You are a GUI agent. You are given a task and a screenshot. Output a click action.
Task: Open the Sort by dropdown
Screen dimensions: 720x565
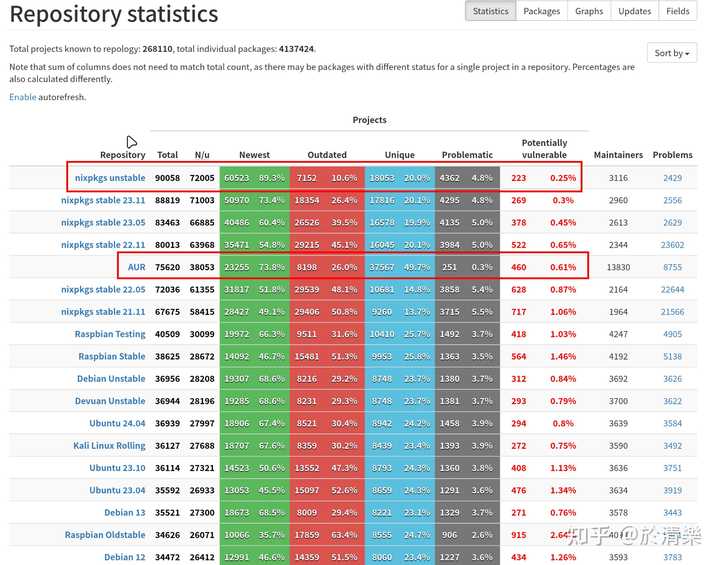tap(672, 53)
